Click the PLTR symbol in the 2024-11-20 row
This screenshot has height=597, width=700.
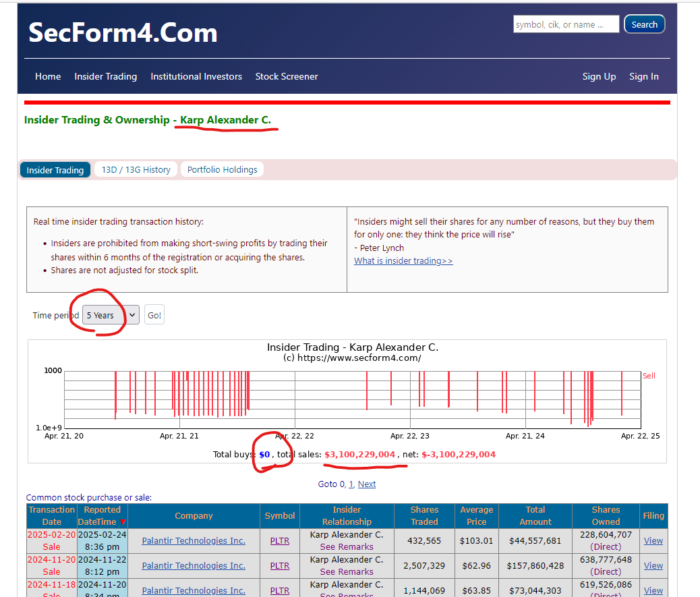click(280, 566)
